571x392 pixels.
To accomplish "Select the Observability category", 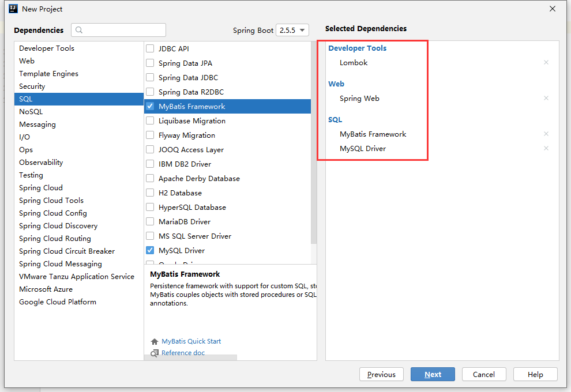I will coord(79,163).
